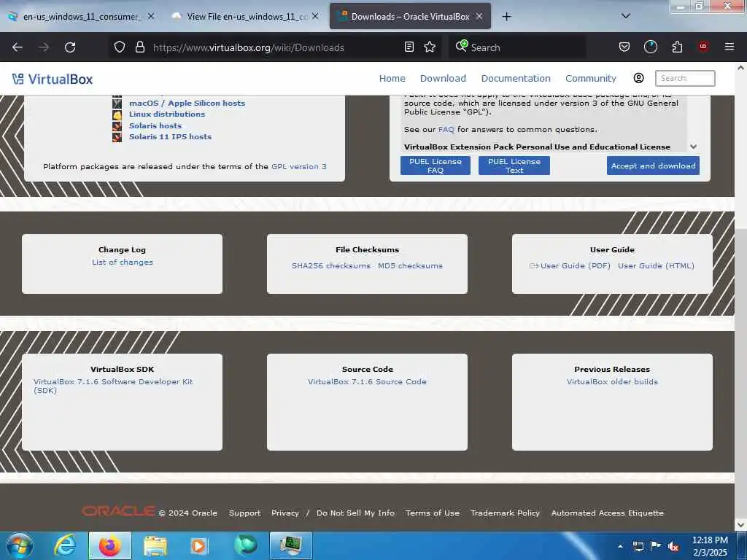Open the Firefox extensions puzzle icon
747x560 pixels.
(677, 47)
